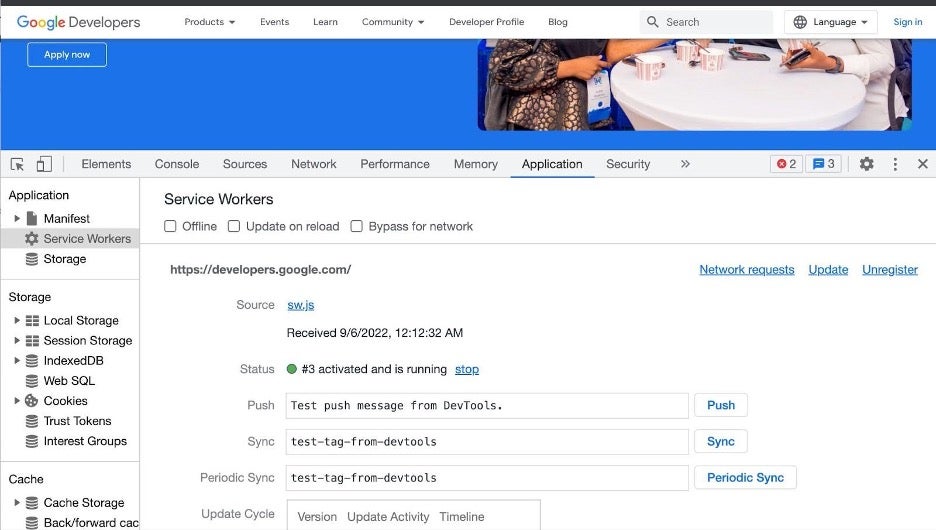Open the DevTools three-dot options menu
This screenshot has width=936, height=530.
[895, 164]
